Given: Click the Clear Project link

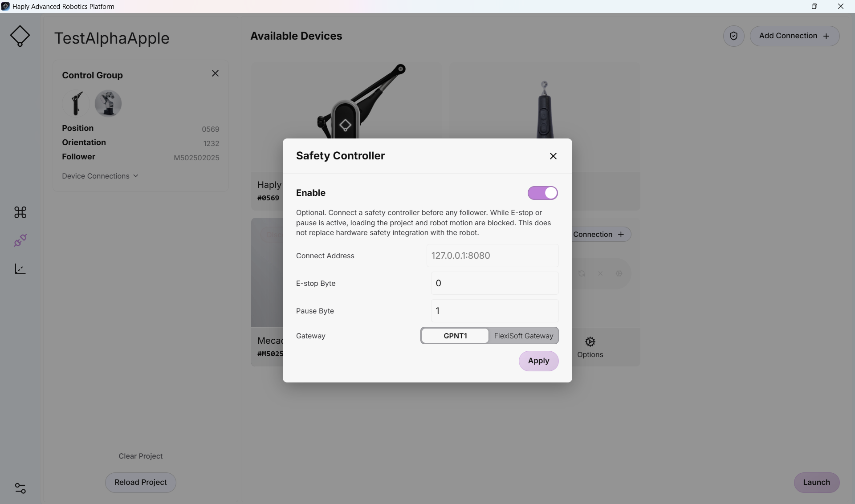Looking at the screenshot, I should click(x=141, y=456).
